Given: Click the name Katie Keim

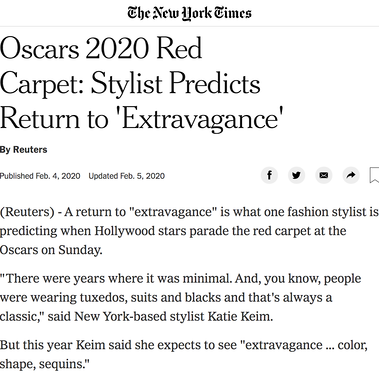Looking at the screenshot, I should [x=240, y=316].
